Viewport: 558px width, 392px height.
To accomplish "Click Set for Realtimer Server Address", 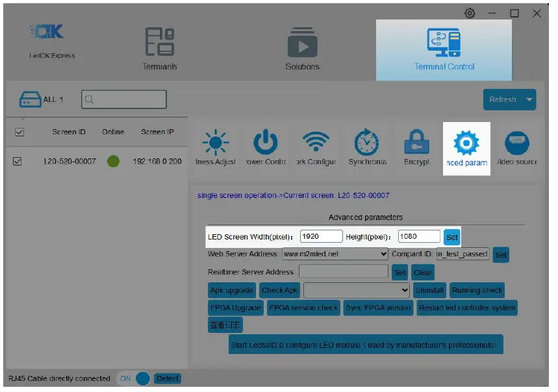I will tap(399, 273).
